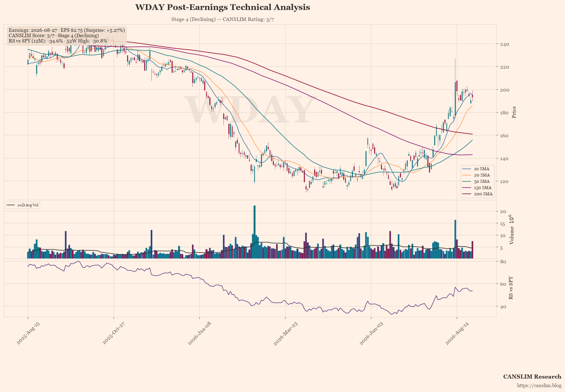Image resolution: width=565 pixels, height=392 pixels.
Task: Click the volume axis tick '20'
Action: [503, 212]
